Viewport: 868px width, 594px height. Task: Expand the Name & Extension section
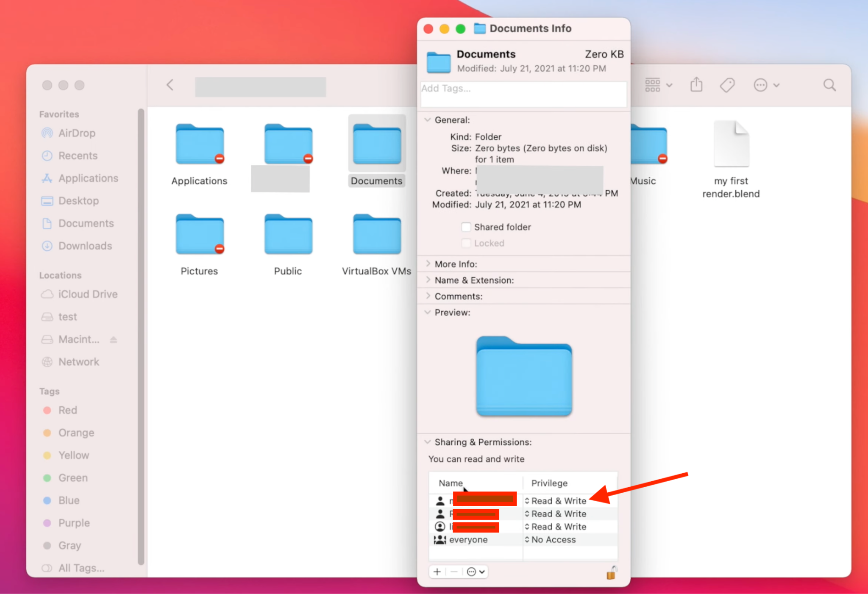(428, 280)
